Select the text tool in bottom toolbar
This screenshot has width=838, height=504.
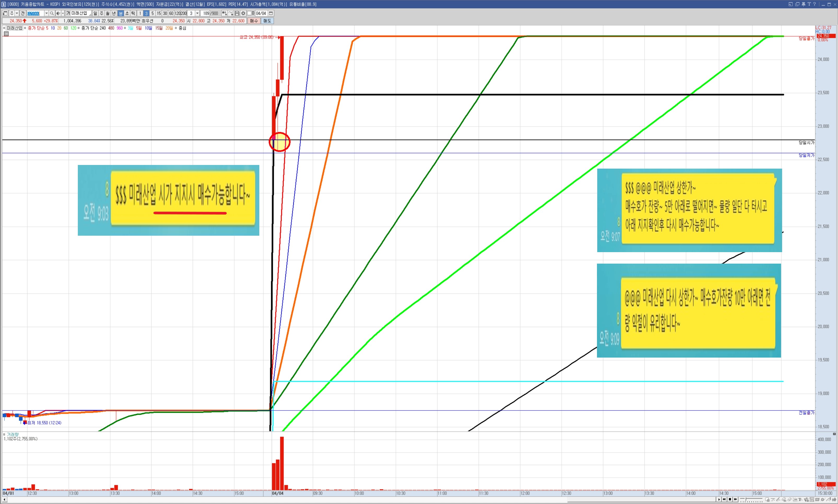click(800, 500)
